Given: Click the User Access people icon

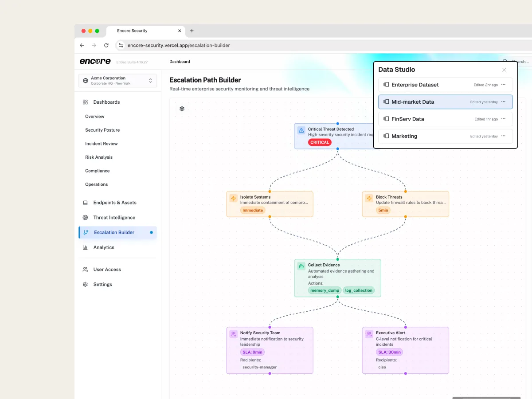Looking at the screenshot, I should [x=85, y=270].
